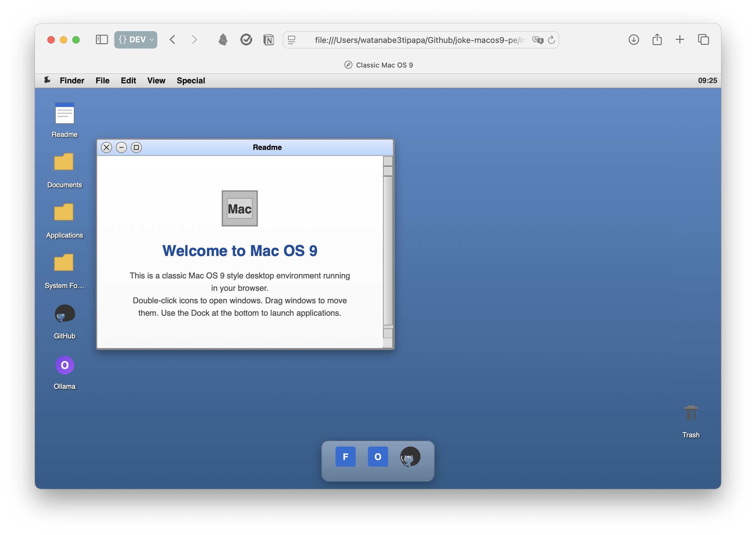
Task: Toggle the Safari sidebar visibility
Action: (x=101, y=40)
